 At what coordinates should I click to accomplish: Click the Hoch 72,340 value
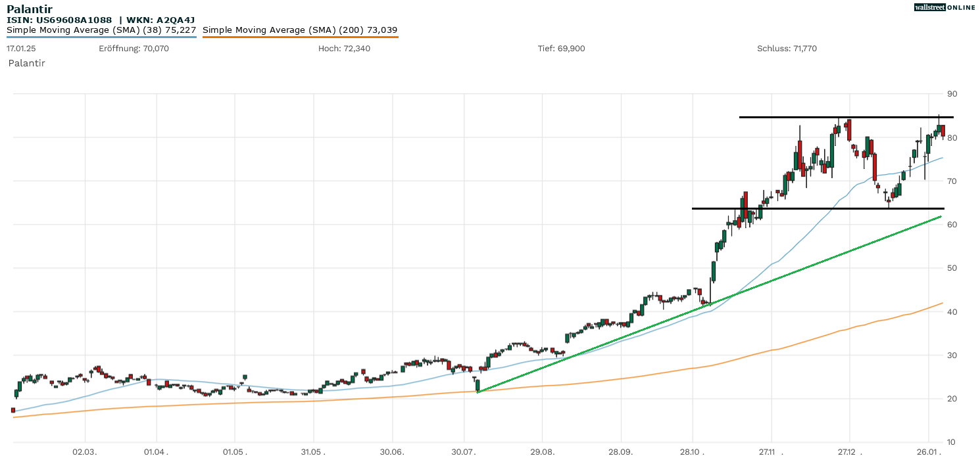tap(344, 49)
